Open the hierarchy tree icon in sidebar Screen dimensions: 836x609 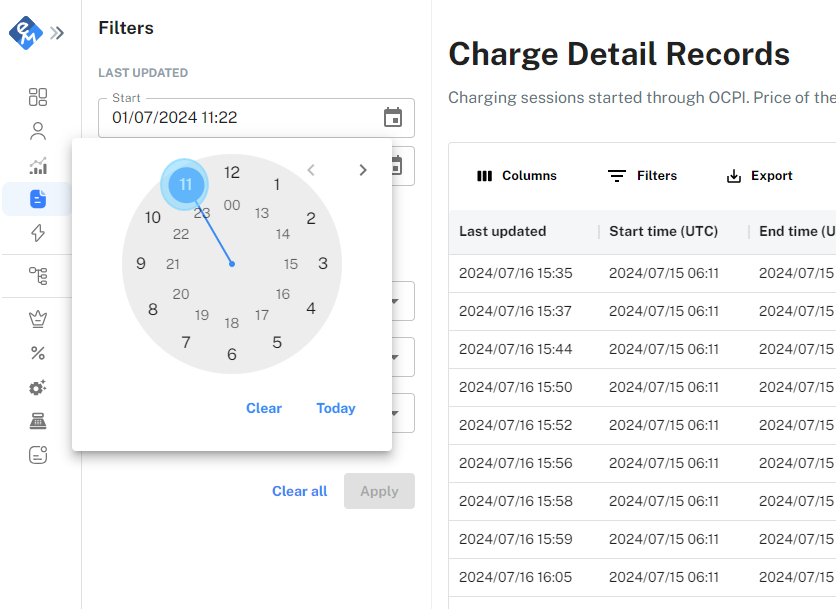tap(38, 276)
